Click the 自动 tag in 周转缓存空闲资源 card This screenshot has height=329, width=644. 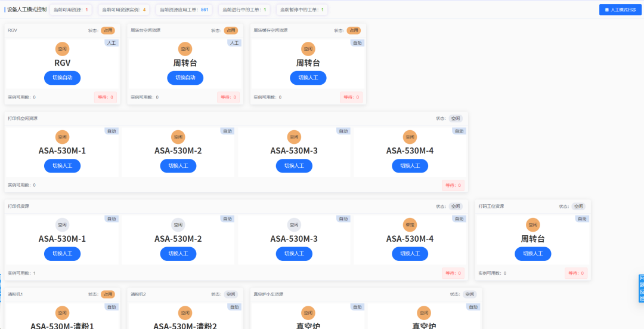[357, 43]
